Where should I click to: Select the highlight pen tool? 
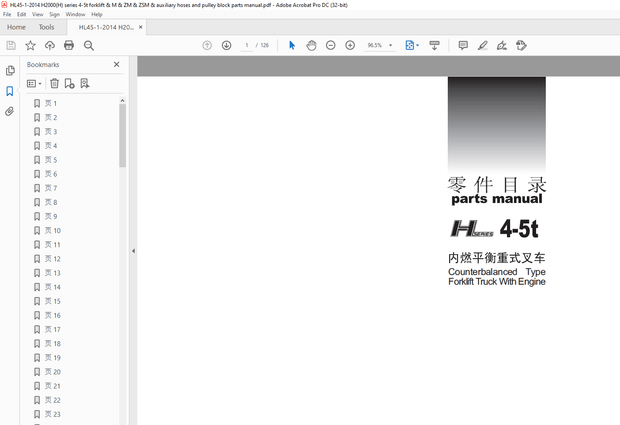point(482,45)
